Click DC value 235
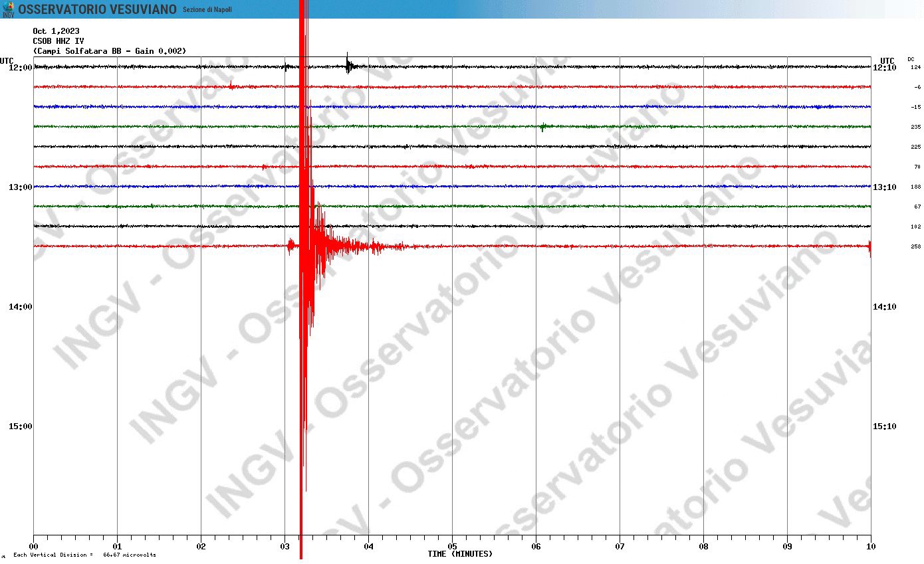924x564 pixels. [915, 128]
